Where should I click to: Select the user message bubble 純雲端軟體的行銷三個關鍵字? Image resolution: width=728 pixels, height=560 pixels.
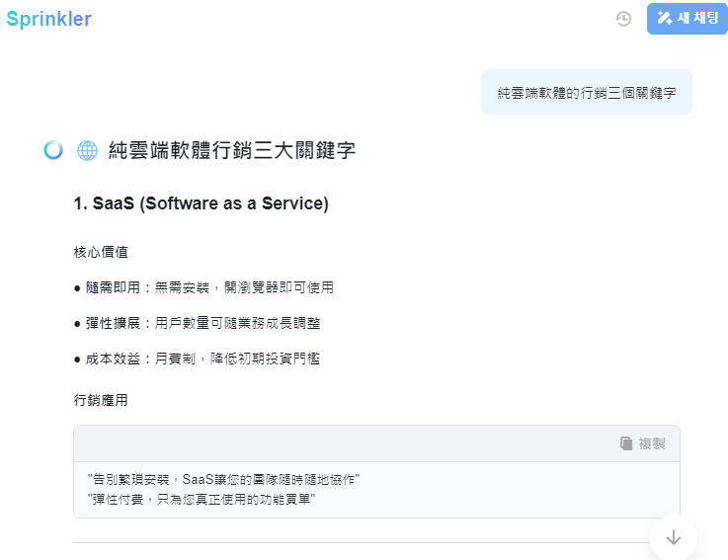click(586, 92)
